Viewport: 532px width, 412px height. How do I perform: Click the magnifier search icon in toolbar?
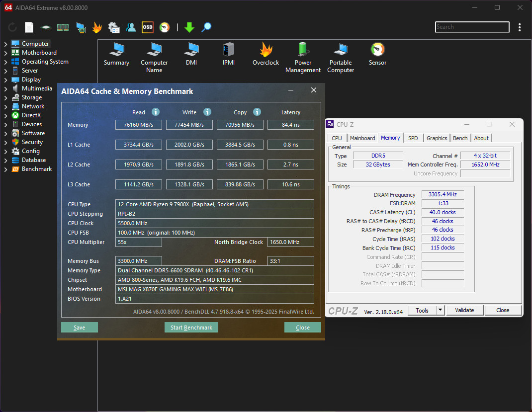(x=206, y=27)
